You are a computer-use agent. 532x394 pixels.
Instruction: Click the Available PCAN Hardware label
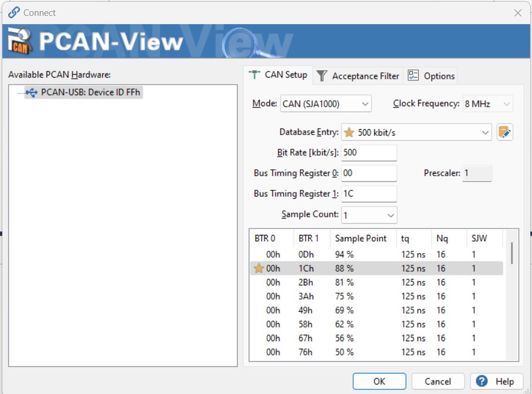coord(59,75)
